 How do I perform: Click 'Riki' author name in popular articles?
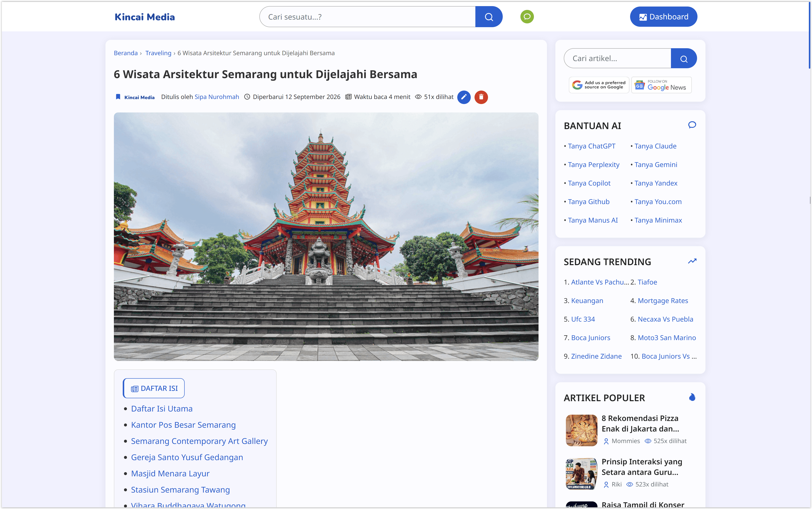pos(616,484)
